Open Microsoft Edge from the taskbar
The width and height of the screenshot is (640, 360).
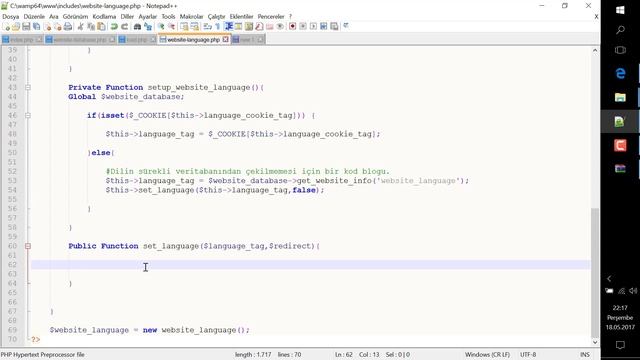(620, 73)
